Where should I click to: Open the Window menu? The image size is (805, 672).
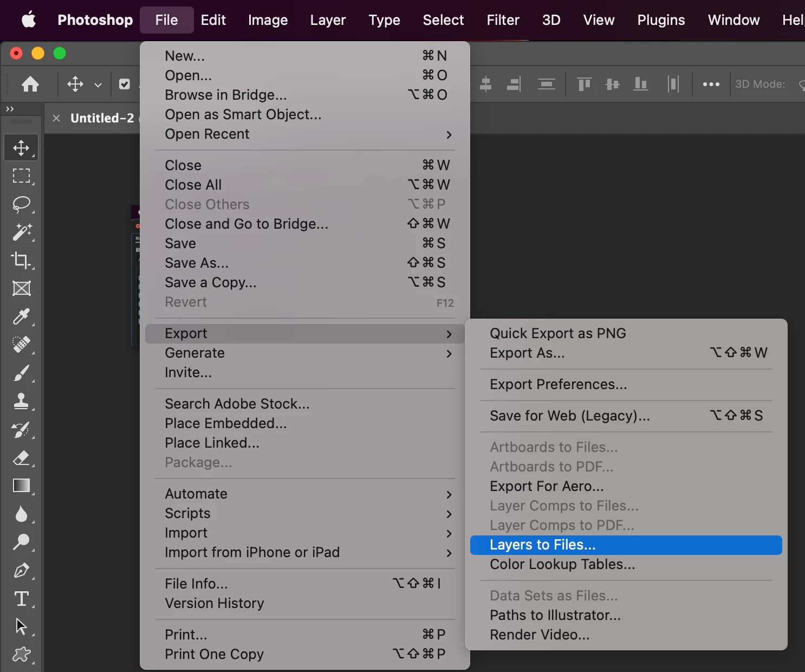click(733, 20)
